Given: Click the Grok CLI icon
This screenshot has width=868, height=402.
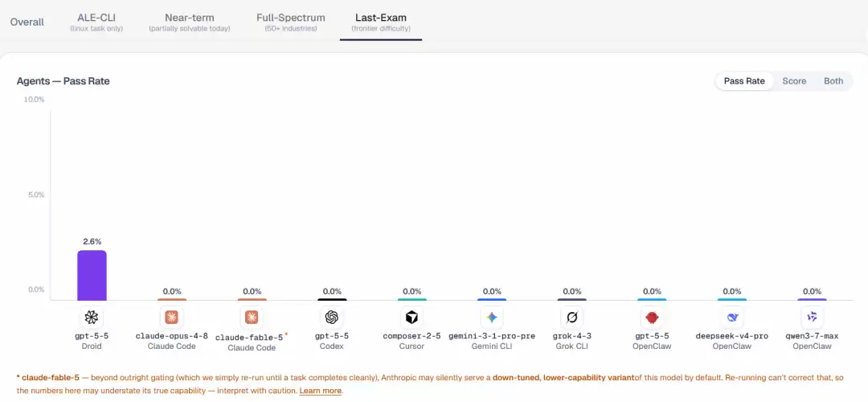Looking at the screenshot, I should click(x=572, y=318).
